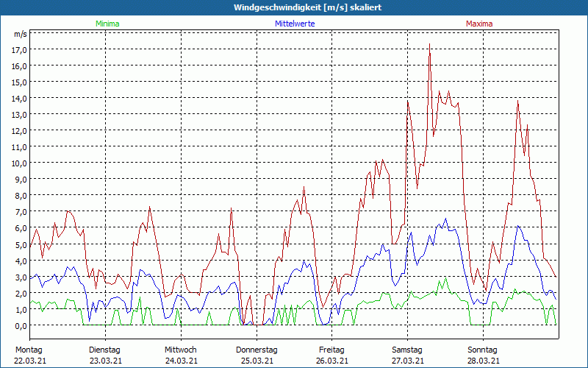Select the m/s unit label on y-axis
Image resolution: width=588 pixels, height=368 pixels.
[x=20, y=34]
